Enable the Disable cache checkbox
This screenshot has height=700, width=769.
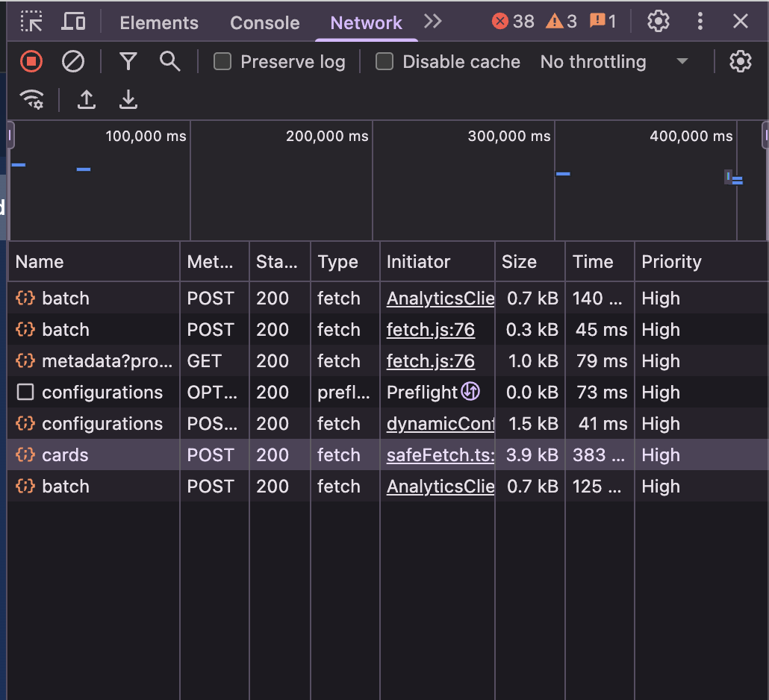click(384, 62)
